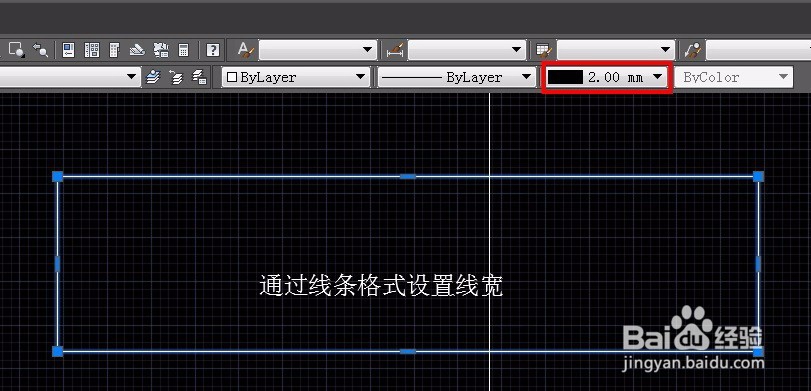811x391 pixels.
Task: Select the rectangle's top-right corner grip
Action: click(x=758, y=176)
